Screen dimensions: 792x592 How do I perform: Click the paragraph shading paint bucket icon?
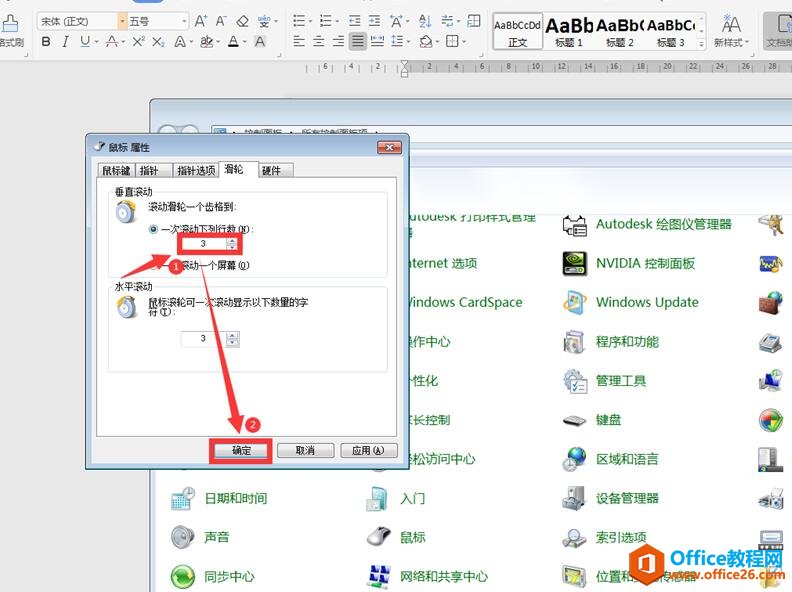click(x=426, y=41)
